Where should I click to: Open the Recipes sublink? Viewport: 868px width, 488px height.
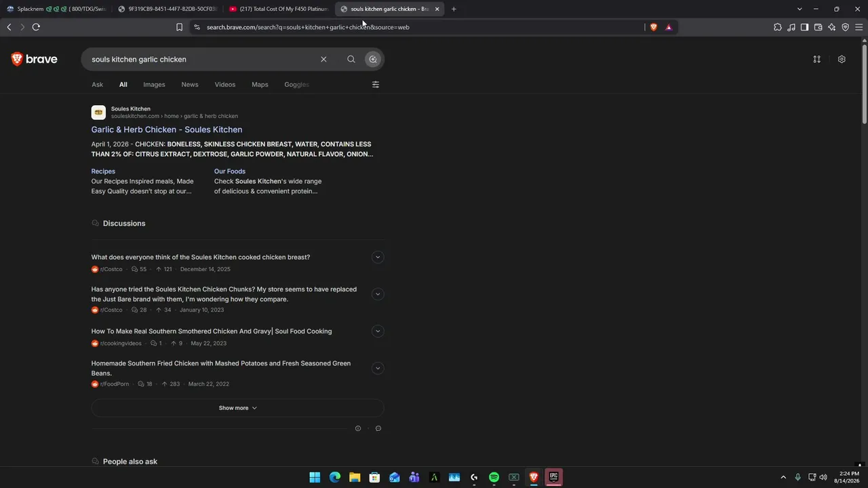pos(103,171)
